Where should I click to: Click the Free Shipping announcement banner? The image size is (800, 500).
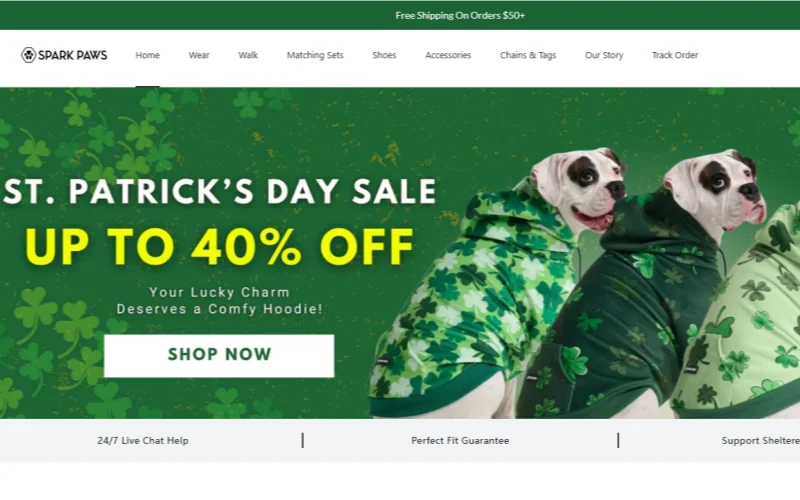click(460, 15)
